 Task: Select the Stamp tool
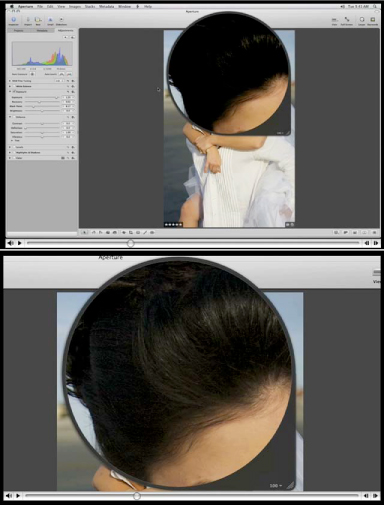(x=115, y=232)
